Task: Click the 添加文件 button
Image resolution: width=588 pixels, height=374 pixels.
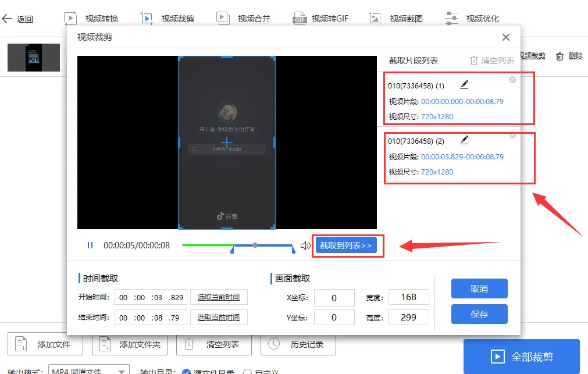Action: tap(45, 344)
